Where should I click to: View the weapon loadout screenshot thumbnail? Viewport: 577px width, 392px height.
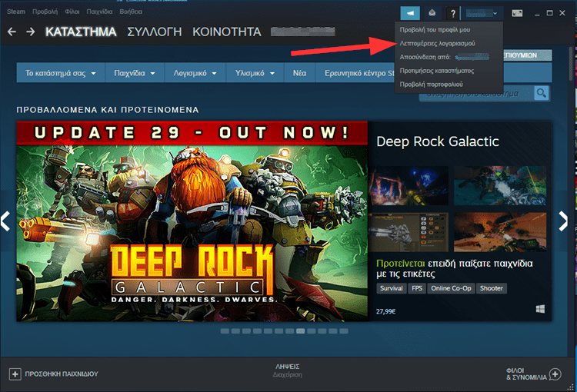point(409,232)
